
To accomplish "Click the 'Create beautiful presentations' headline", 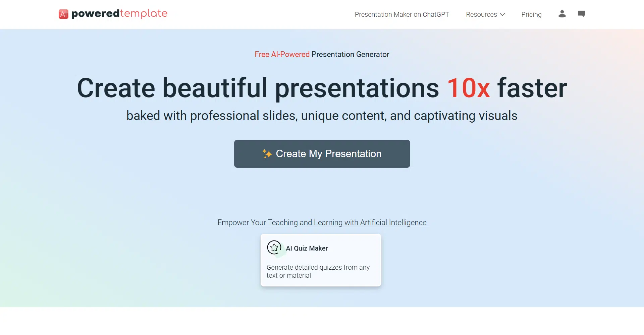I will tap(258, 88).
